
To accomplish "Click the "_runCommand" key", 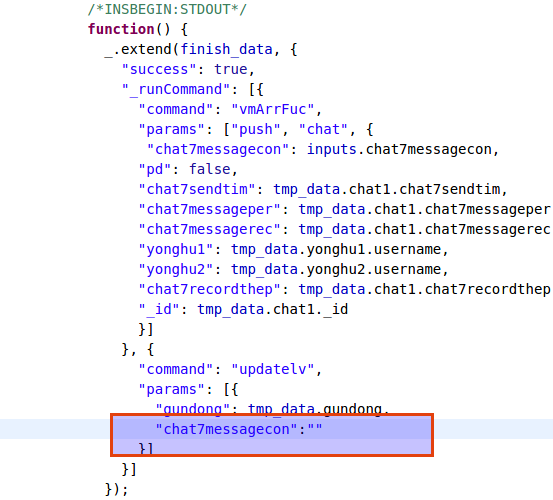I will [x=176, y=90].
